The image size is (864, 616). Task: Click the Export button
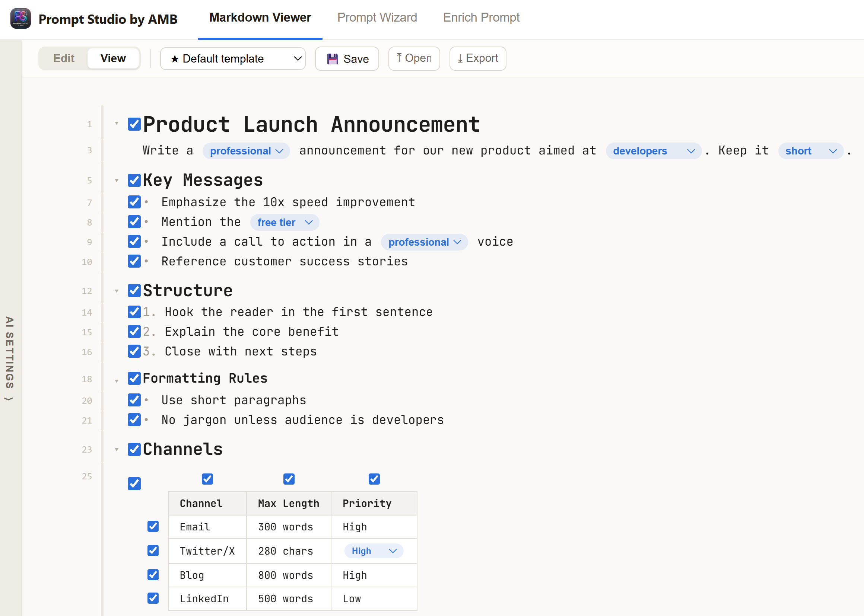pos(478,58)
